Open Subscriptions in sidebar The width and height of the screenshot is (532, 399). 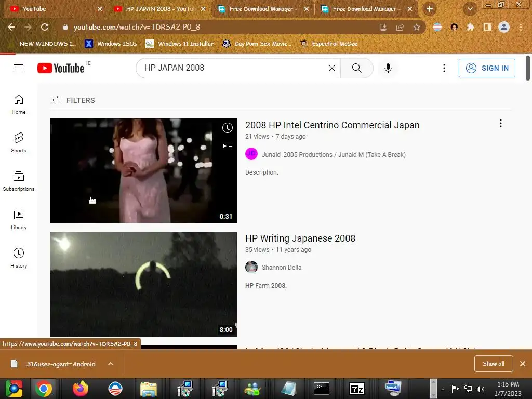(19, 181)
